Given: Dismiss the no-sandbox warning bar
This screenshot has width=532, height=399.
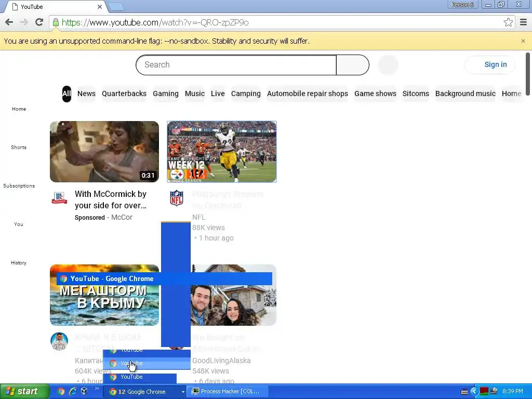Looking at the screenshot, I should (523, 41).
